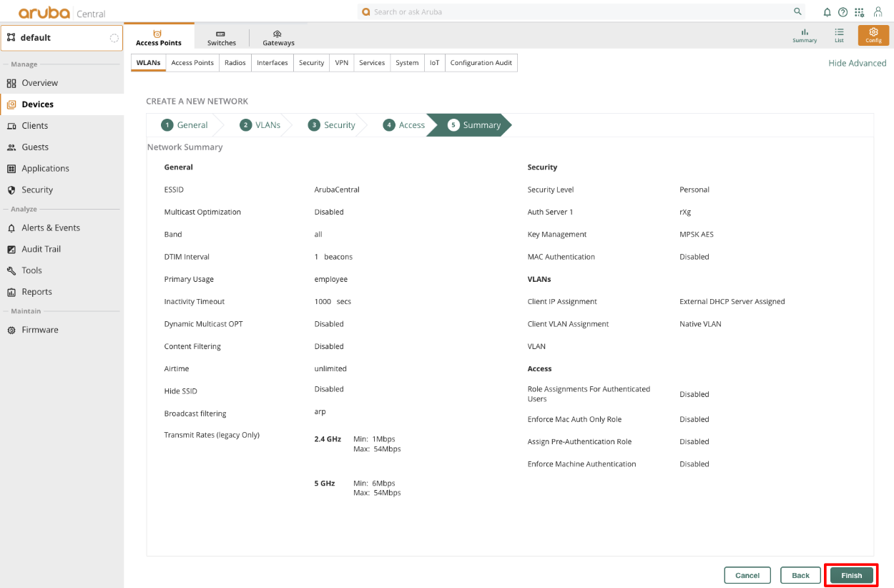Image resolution: width=894 pixels, height=588 pixels.
Task: Select the Config gear button
Action: click(873, 35)
